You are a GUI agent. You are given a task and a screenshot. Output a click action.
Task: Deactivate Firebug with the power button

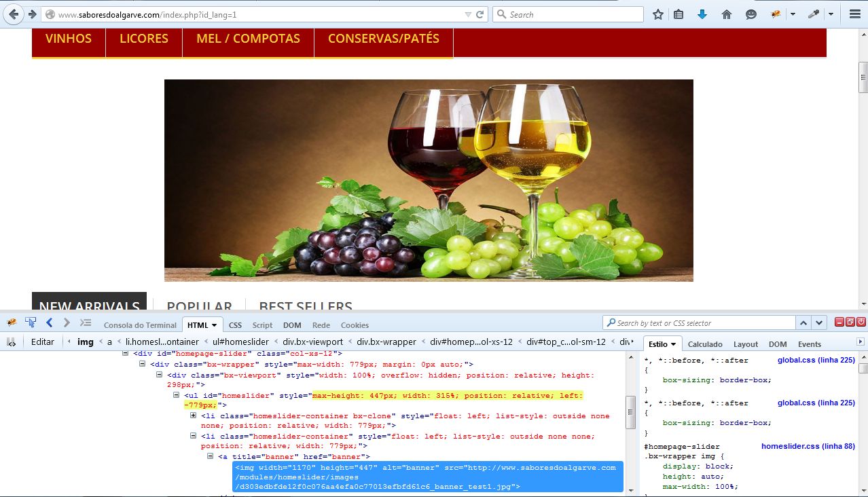861,322
